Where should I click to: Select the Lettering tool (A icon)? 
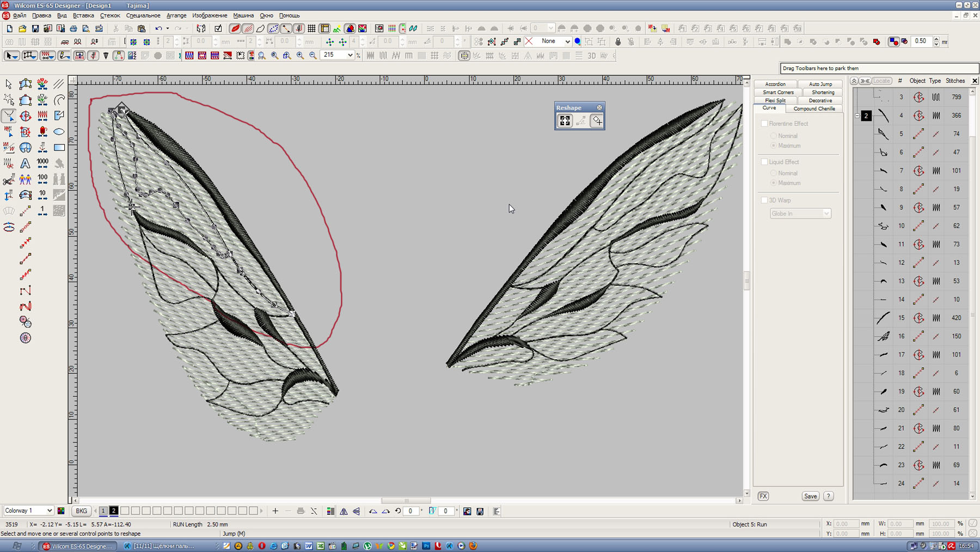click(x=25, y=163)
